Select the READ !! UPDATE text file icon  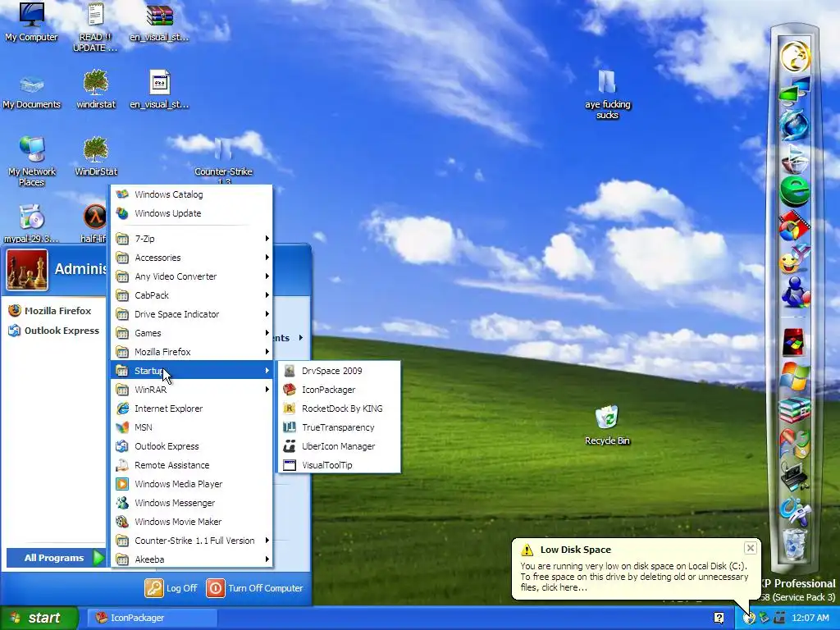95,27
